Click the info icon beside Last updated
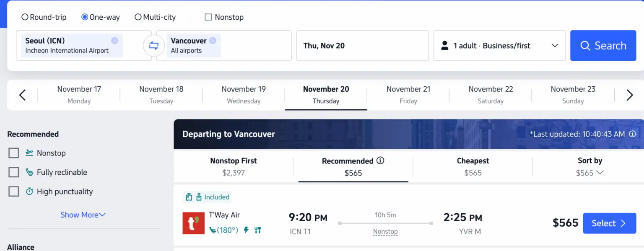 632,134
